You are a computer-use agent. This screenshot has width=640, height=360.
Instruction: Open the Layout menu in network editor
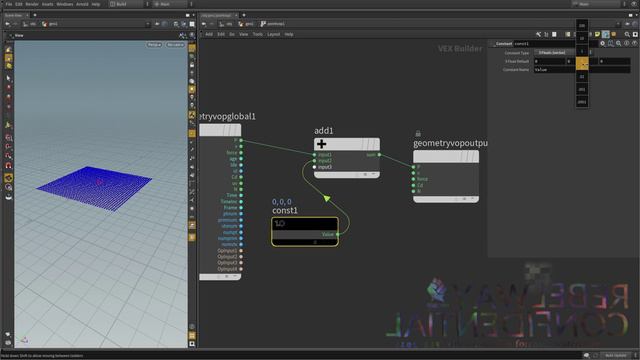click(x=273, y=34)
